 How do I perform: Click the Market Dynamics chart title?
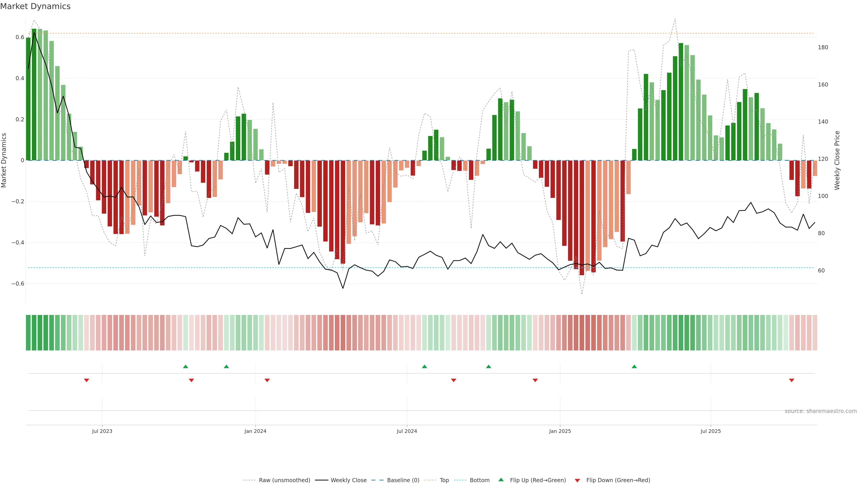coord(35,6)
